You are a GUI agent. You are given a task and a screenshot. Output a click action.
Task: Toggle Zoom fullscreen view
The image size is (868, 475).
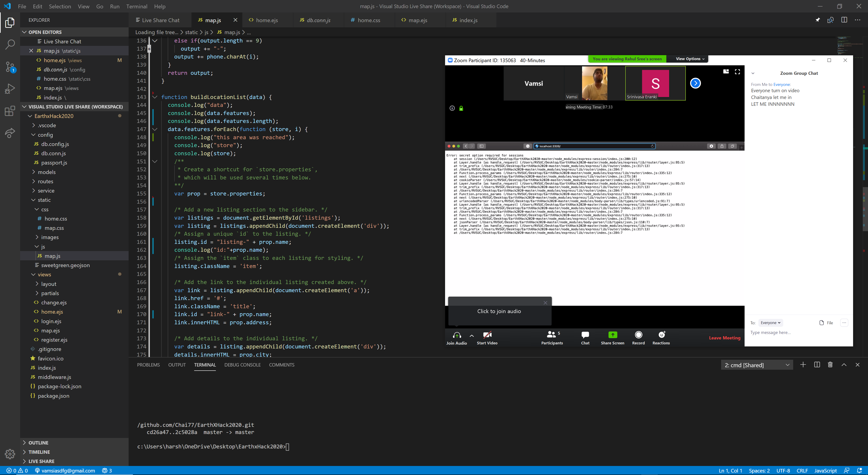click(x=737, y=72)
